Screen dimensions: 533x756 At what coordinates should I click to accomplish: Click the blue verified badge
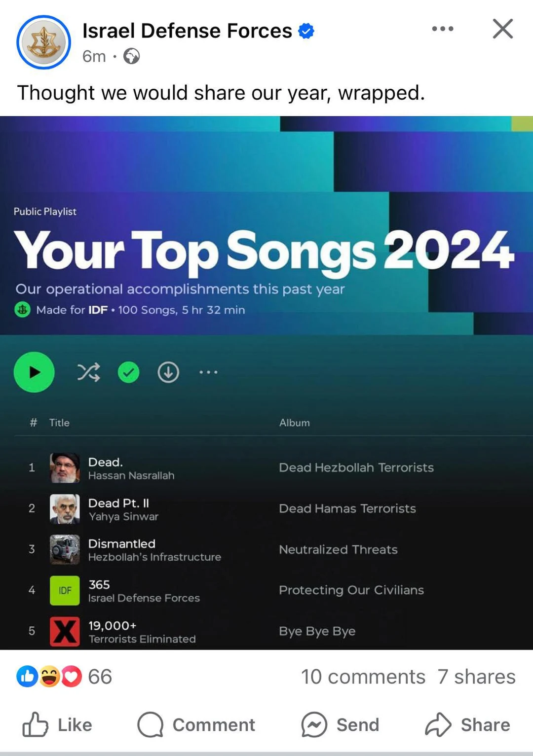[306, 31]
